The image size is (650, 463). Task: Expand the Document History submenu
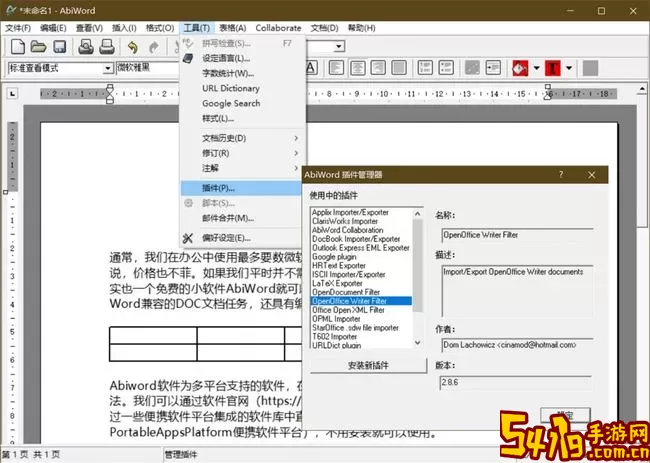coord(241,138)
